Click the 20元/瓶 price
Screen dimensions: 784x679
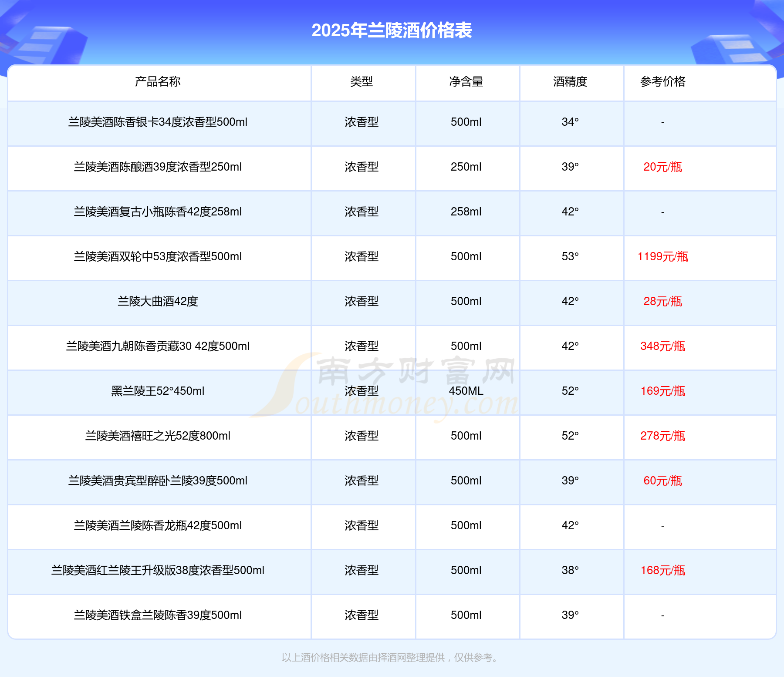tap(663, 167)
